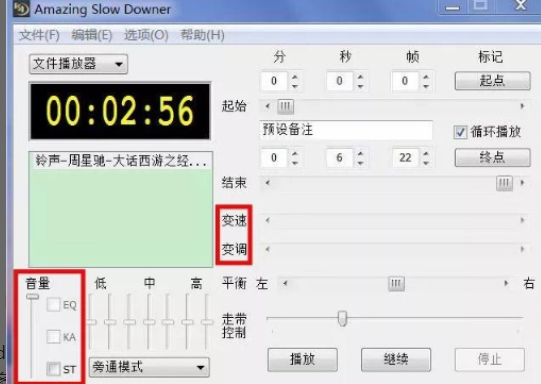The height and width of the screenshot is (384, 541).
Task: Increase start minutes with up arrow
Action: tap(295, 76)
